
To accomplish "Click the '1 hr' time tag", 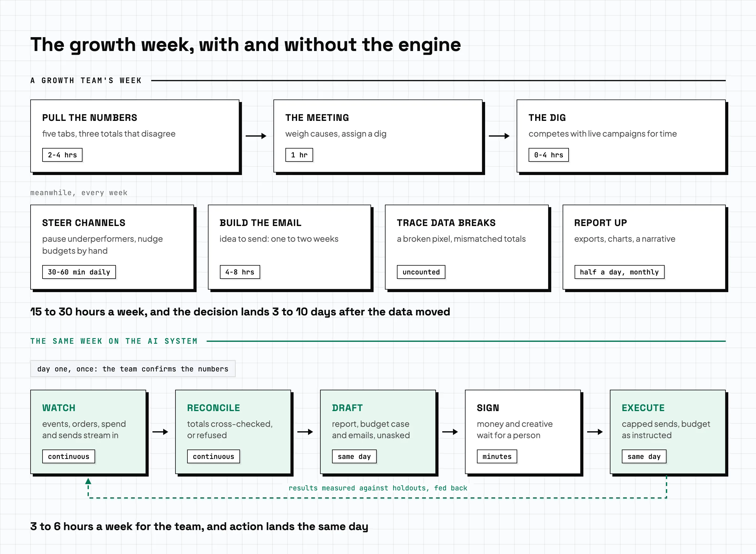I will pyautogui.click(x=299, y=155).
